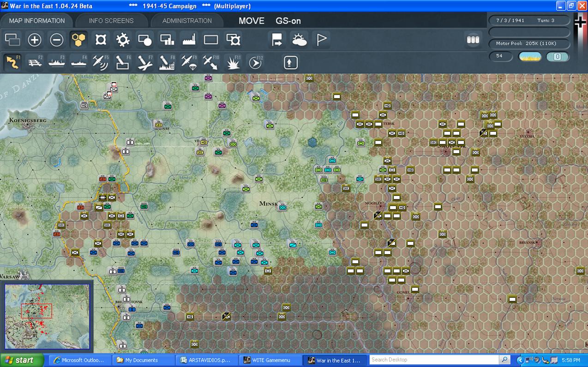Click the 54 value pill
The width and height of the screenshot is (588, 367).
[x=501, y=56]
